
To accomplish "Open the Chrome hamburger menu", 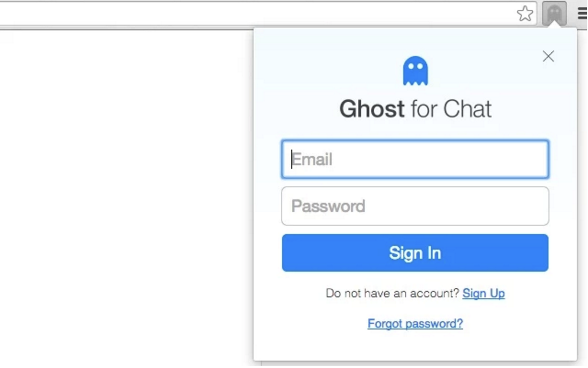I will (x=582, y=14).
